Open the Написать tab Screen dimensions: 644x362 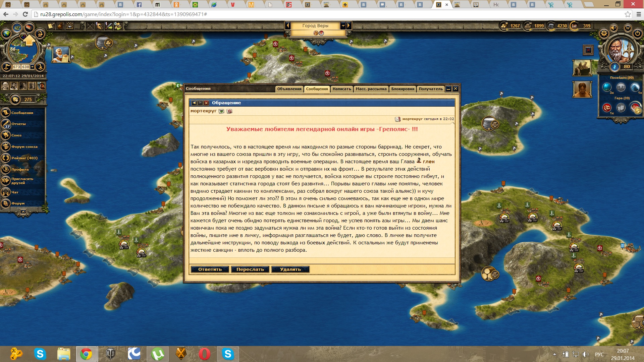click(x=342, y=89)
